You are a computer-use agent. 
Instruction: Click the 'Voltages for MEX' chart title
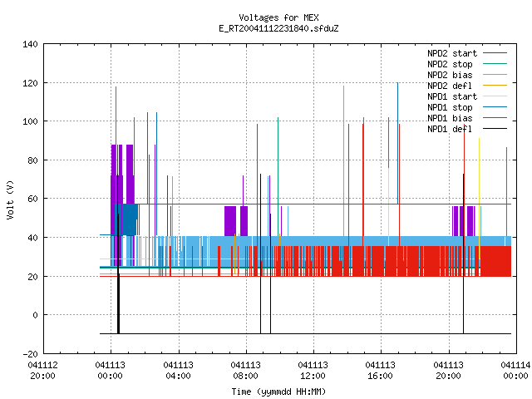[278, 17]
